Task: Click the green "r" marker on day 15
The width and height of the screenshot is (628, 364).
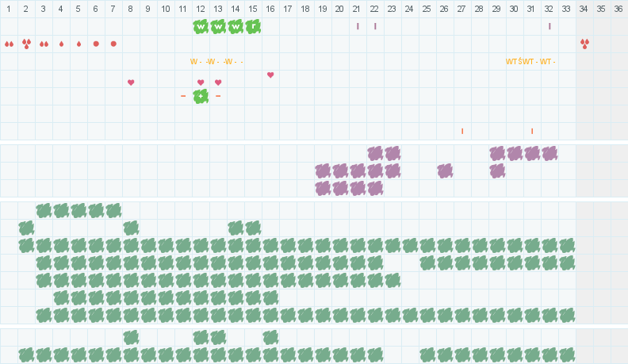Action: [x=253, y=26]
